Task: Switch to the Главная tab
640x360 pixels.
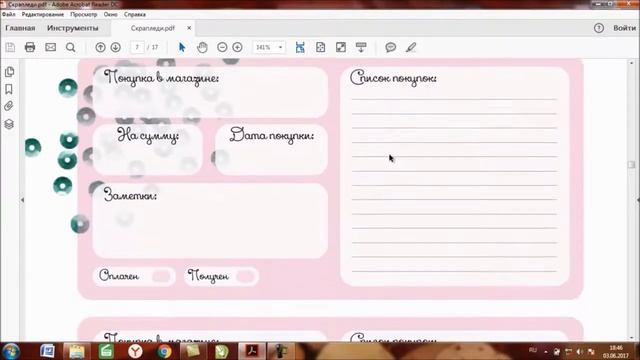Action: [x=20, y=28]
